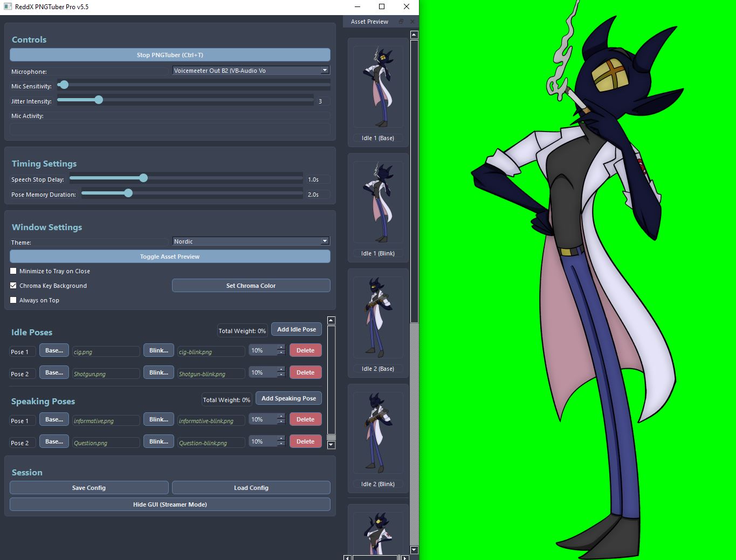Image resolution: width=736 pixels, height=560 pixels.
Task: Increase Speaking Pose 2 weight stepper
Action: point(281,439)
